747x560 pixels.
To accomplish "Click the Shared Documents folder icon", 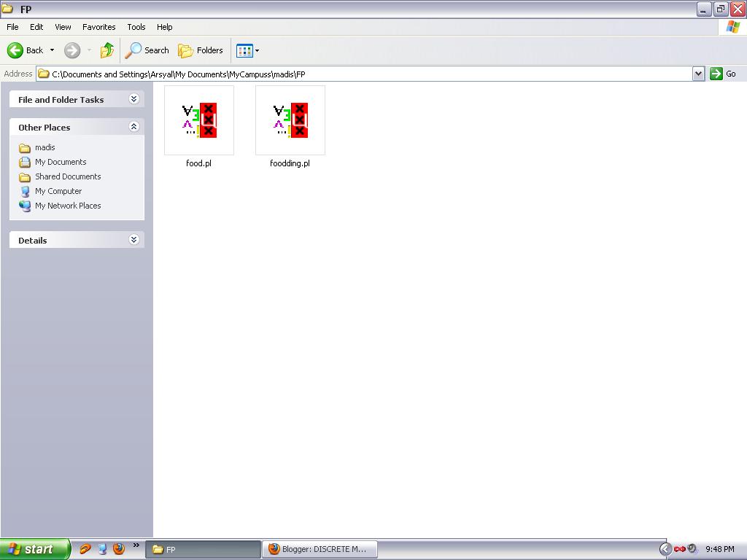I will pyautogui.click(x=25, y=177).
